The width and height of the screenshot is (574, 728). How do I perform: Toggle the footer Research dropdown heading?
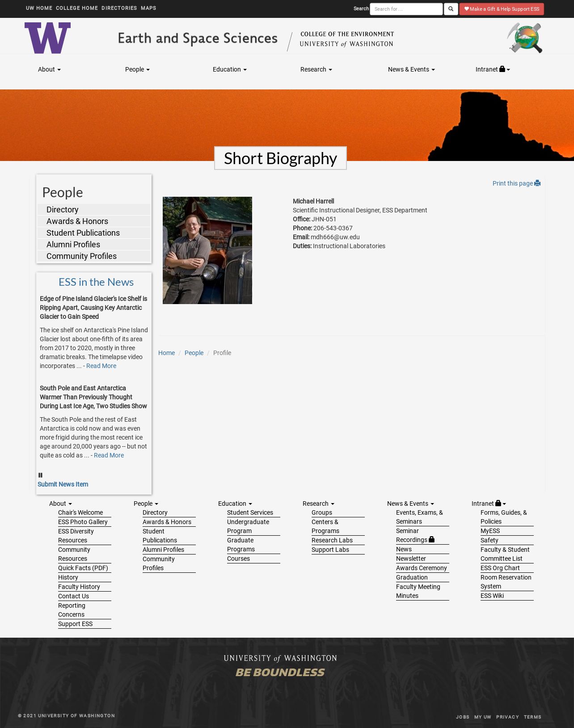pyautogui.click(x=318, y=504)
